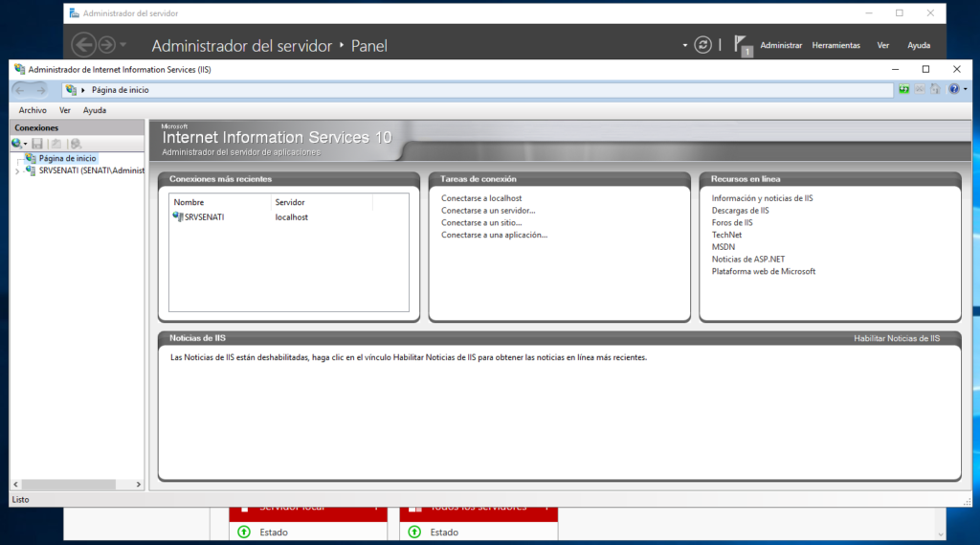Minimize the IIS Manager window
The width and height of the screenshot is (980, 545).
(x=895, y=70)
